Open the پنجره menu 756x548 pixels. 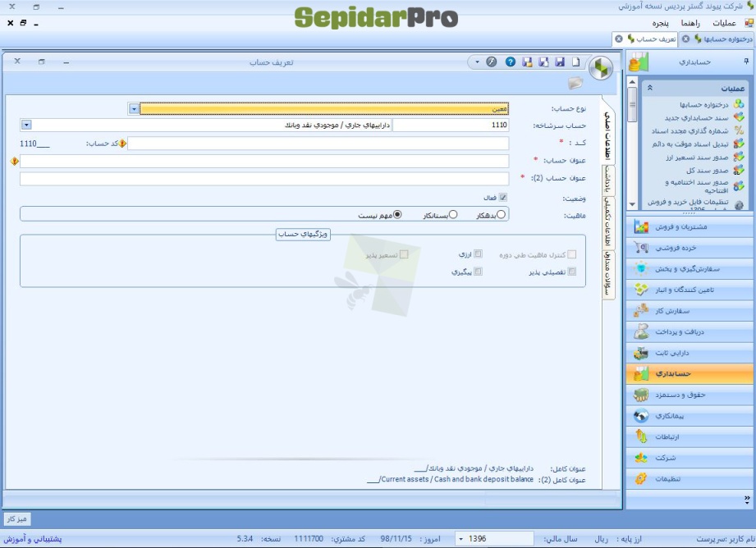[660, 23]
